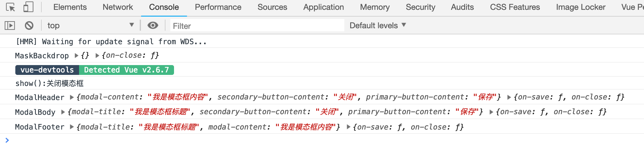Open the Application tab
The image size is (644, 159).
[323, 7]
